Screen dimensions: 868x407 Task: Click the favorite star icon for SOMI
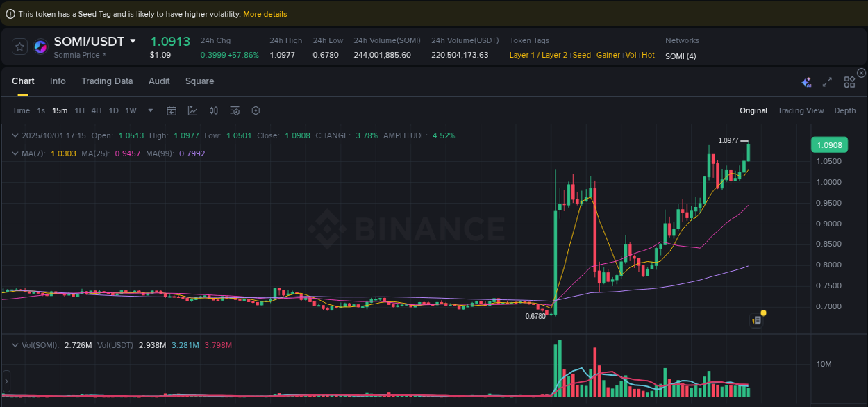click(19, 47)
